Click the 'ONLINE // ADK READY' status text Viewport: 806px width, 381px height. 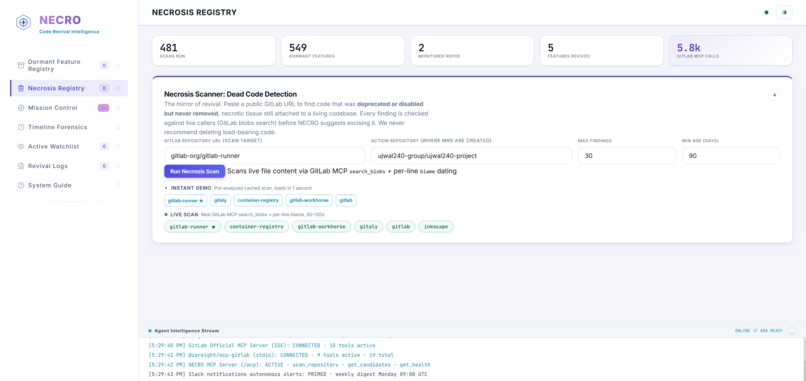pyautogui.click(x=759, y=331)
